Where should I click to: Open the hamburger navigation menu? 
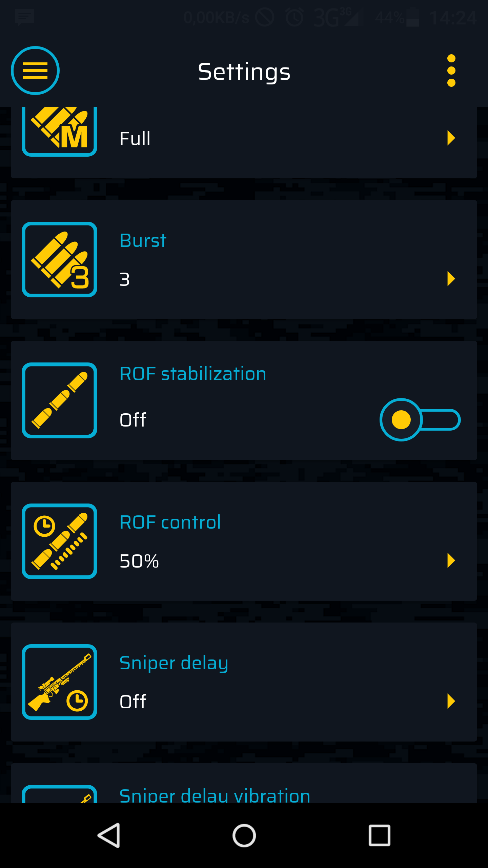[x=35, y=71]
